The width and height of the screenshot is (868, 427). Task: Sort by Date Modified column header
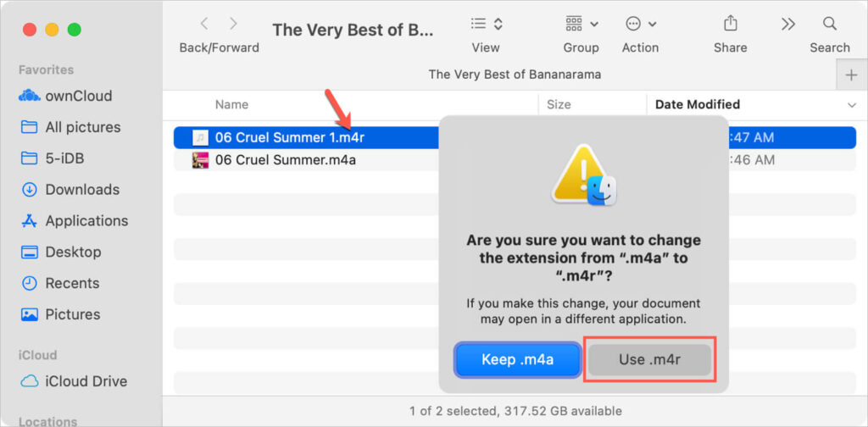[698, 104]
